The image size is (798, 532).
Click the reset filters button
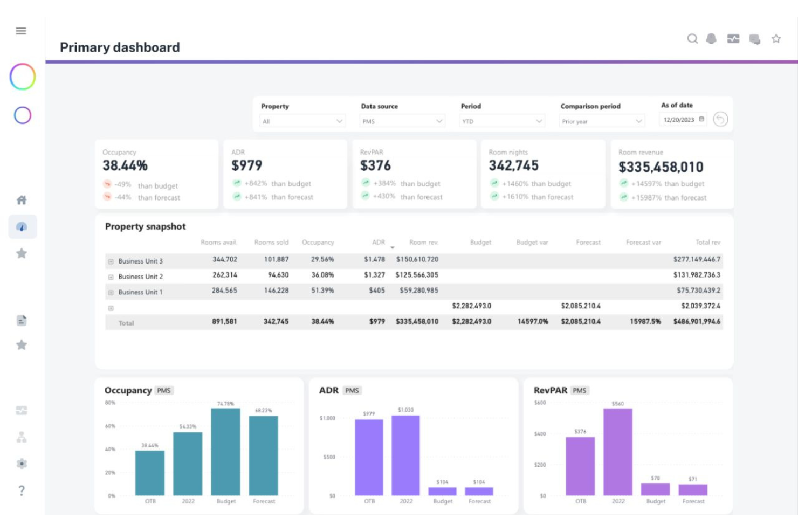[x=720, y=119]
